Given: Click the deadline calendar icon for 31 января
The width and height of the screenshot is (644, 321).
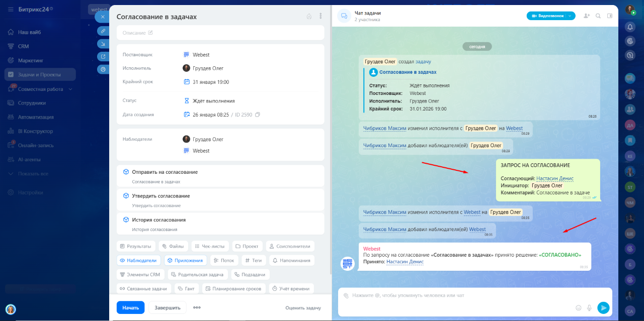Looking at the screenshot, I should (x=187, y=82).
